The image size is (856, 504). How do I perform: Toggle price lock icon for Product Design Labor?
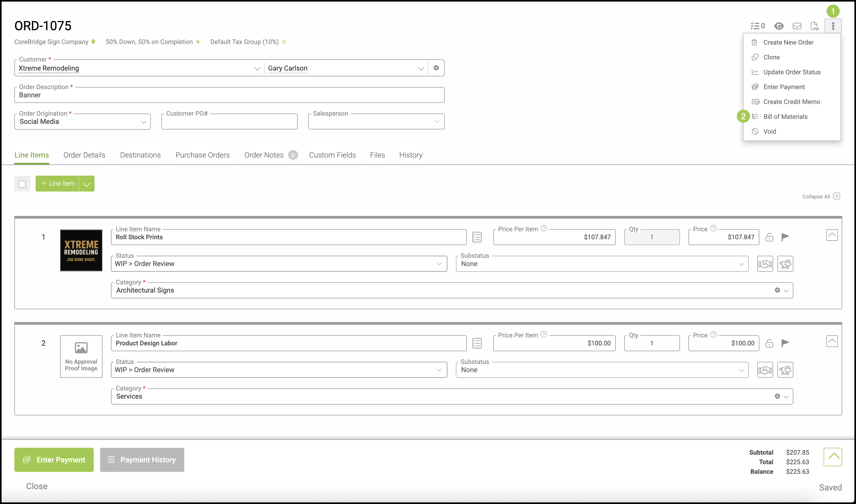tap(769, 343)
